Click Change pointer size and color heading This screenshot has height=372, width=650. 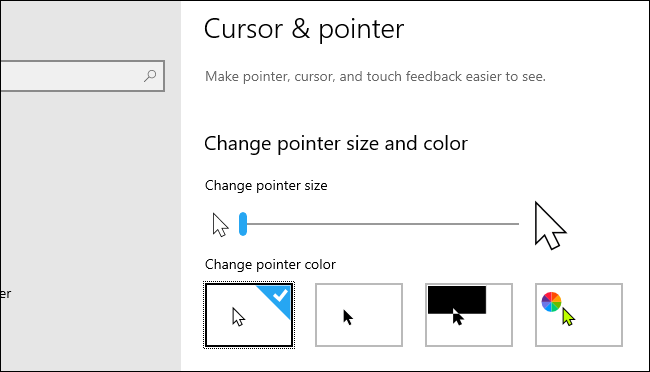click(336, 143)
